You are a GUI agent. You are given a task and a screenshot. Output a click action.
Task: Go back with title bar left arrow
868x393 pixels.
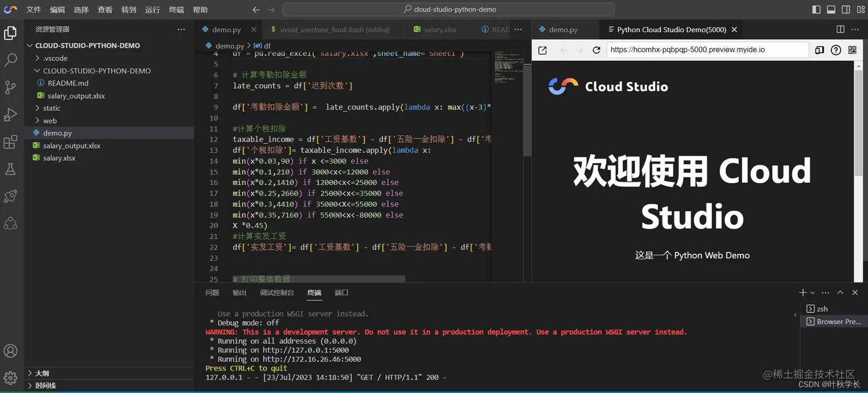[257, 10]
